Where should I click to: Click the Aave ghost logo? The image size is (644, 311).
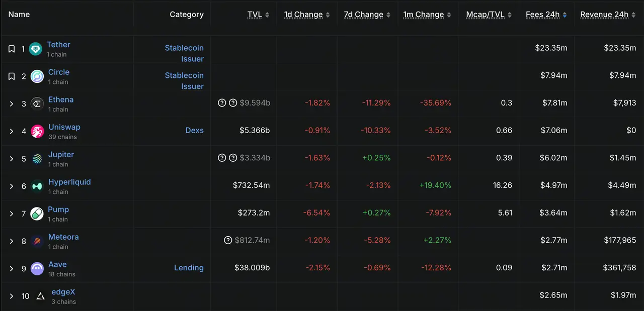37,268
